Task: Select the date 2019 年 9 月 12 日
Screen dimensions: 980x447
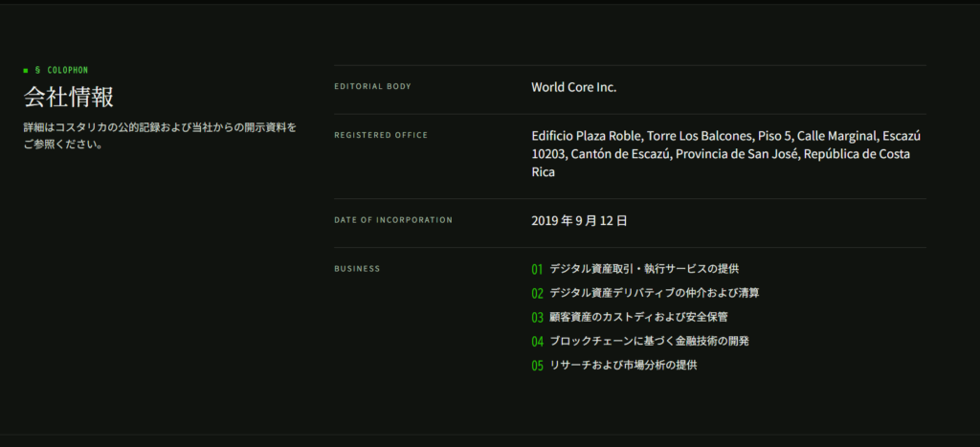Action: click(579, 221)
